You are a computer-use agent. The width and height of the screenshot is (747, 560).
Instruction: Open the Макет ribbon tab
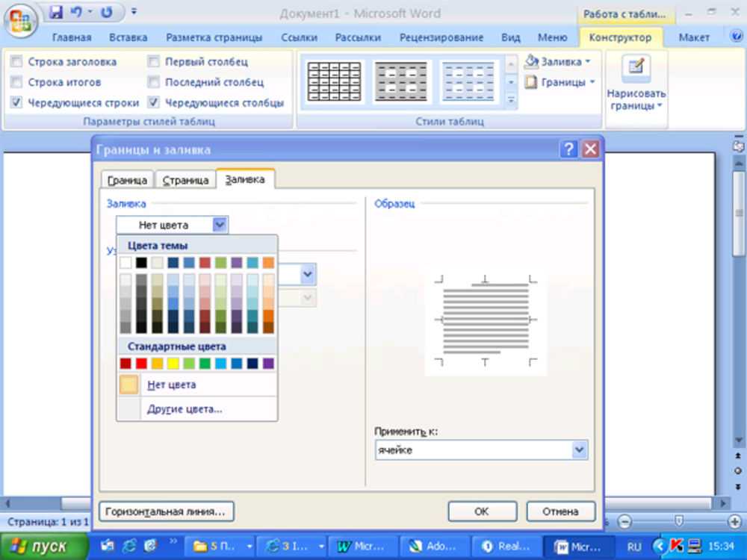coord(694,37)
